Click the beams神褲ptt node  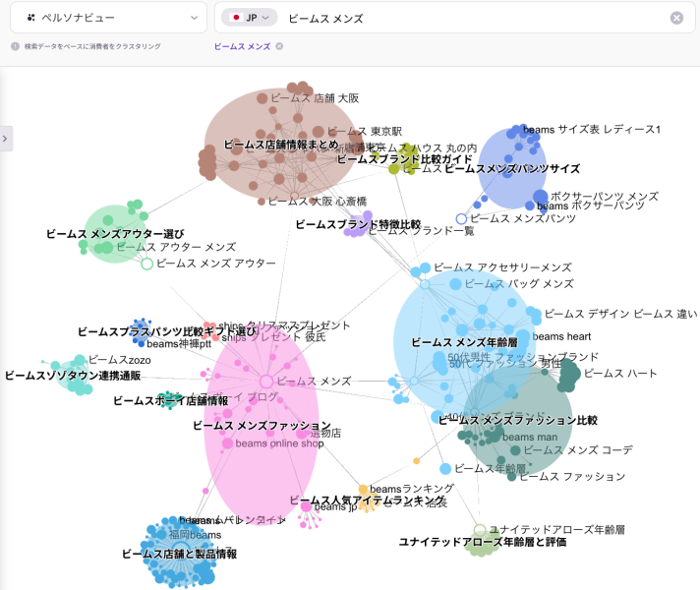coord(142,344)
